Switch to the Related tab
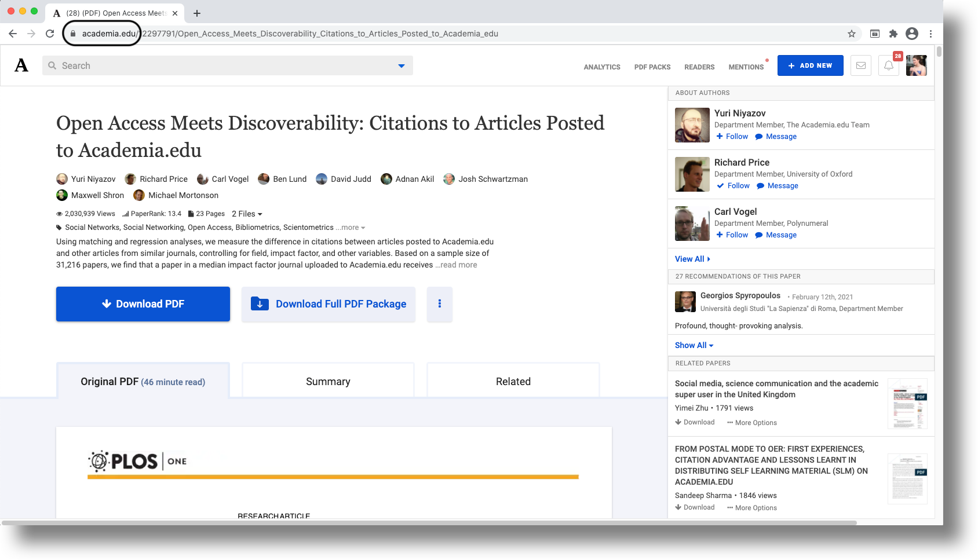The width and height of the screenshot is (978, 560). click(513, 380)
